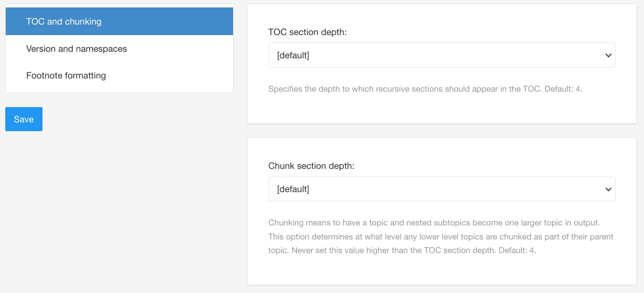The width and height of the screenshot is (644, 293).
Task: Select the Version and namespaces settings section
Action: [77, 48]
